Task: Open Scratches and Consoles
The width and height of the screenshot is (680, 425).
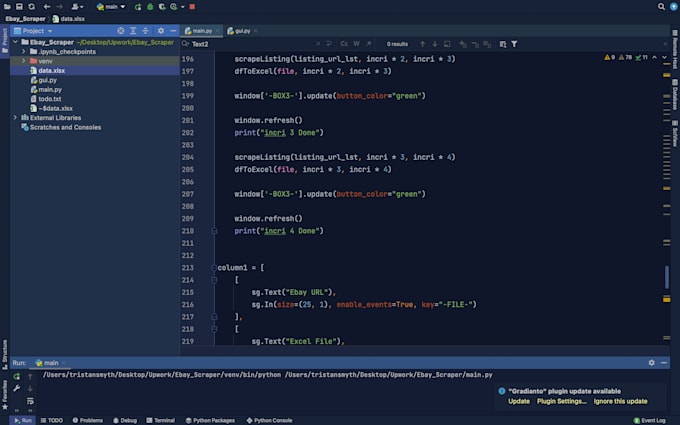Action: pyautogui.click(x=61, y=127)
